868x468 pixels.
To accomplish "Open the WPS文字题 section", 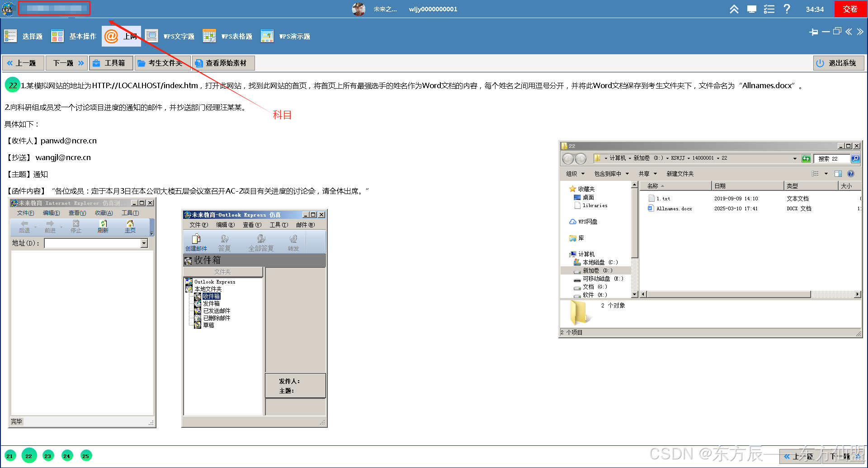I will pos(170,36).
